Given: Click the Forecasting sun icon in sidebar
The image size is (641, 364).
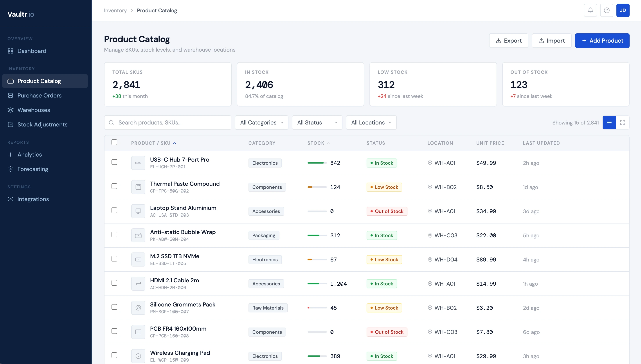Looking at the screenshot, I should (x=11, y=169).
